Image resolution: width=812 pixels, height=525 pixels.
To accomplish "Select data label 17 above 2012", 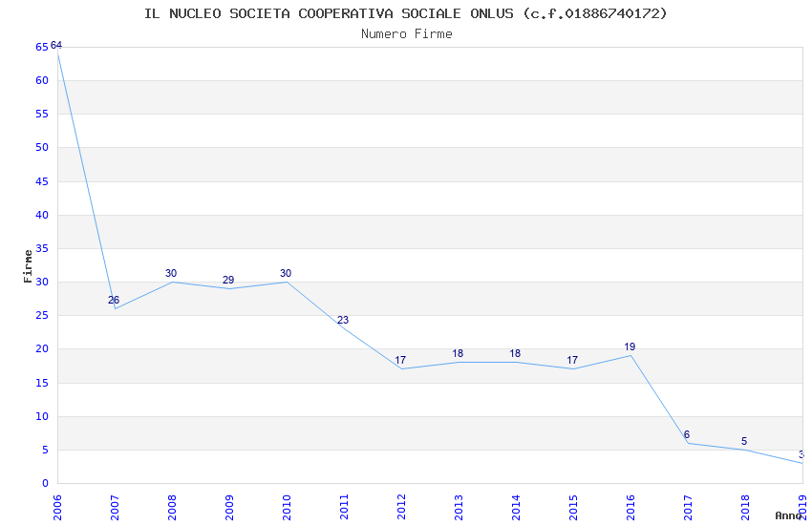I will [x=400, y=360].
